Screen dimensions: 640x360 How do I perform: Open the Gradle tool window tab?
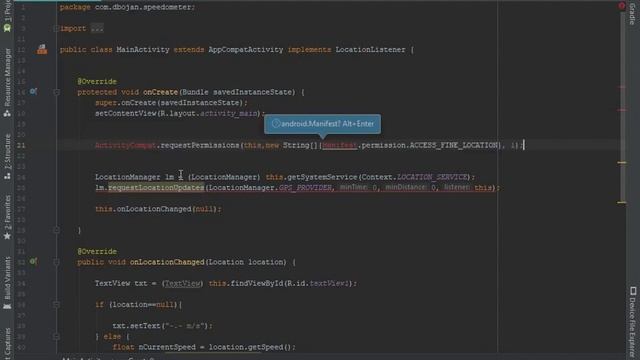[x=632, y=13]
